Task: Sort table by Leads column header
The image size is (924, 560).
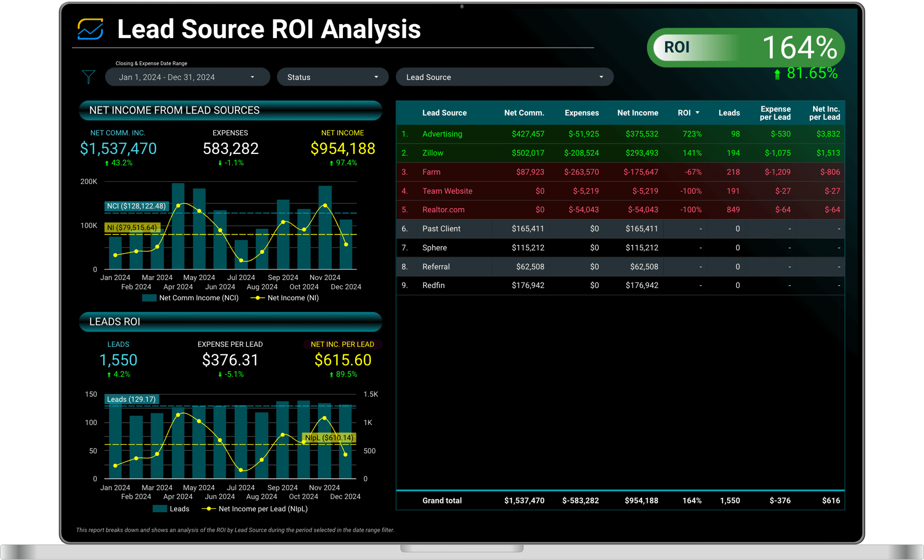Action: (729, 113)
